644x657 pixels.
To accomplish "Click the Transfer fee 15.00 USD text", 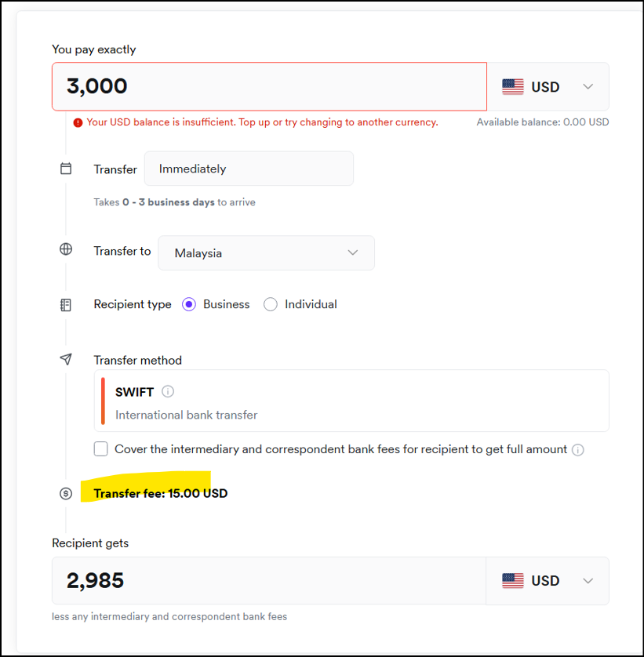I will 161,494.
